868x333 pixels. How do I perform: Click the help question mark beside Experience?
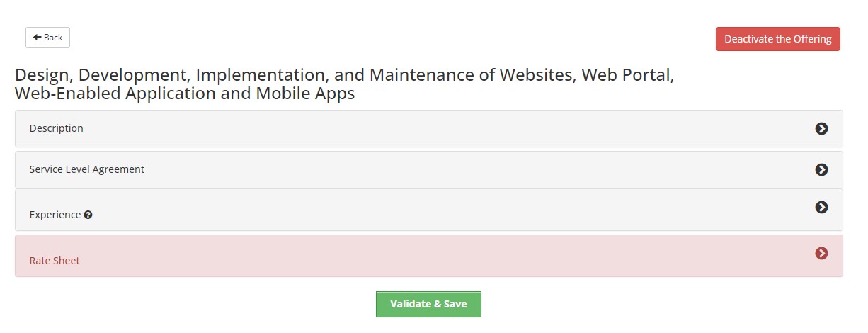(x=88, y=215)
